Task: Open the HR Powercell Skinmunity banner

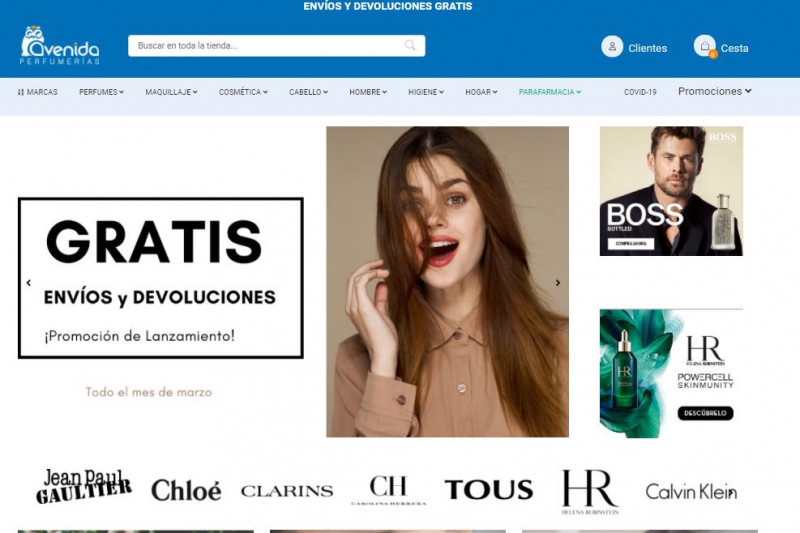Action: (x=671, y=373)
